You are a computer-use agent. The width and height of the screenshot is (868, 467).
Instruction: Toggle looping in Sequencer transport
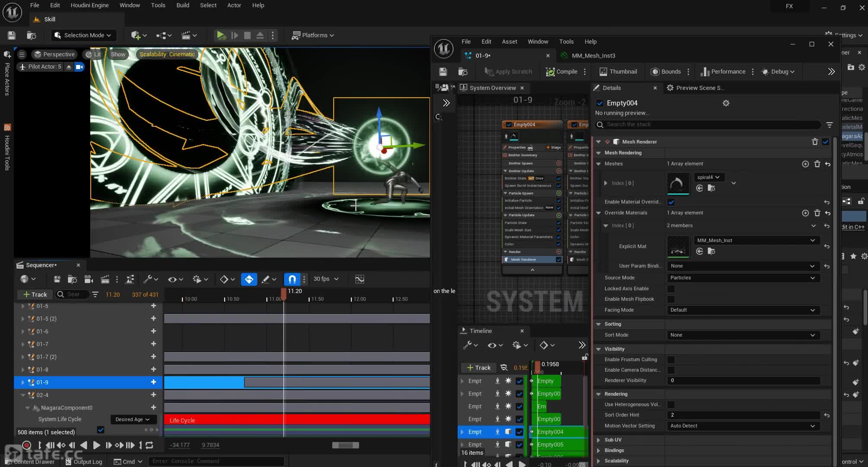pos(149,445)
